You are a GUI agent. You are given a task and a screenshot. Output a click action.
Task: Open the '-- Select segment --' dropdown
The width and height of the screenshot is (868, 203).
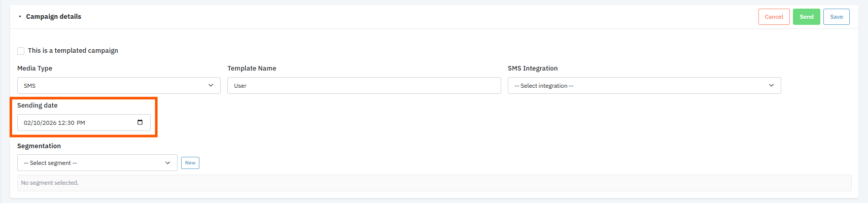tap(91, 163)
